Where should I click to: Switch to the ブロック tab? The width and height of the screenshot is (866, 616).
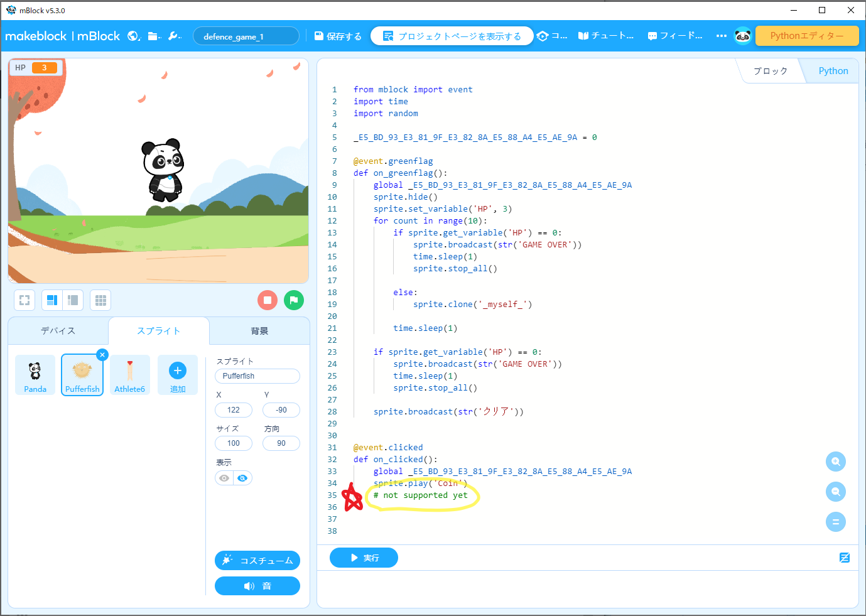pos(771,71)
